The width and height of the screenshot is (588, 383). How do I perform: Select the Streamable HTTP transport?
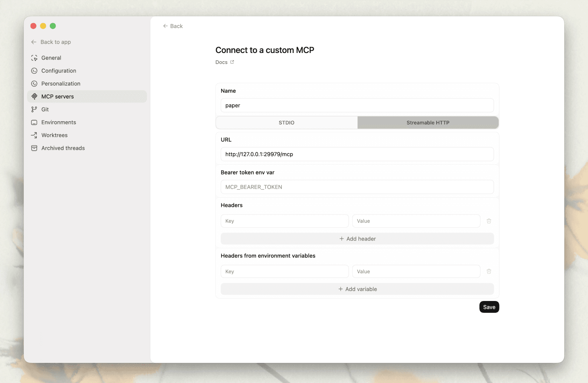[428, 122]
